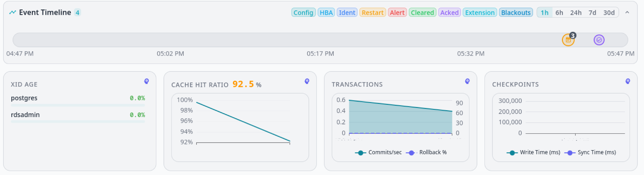Toggle the Config event filter
Viewport: 644px width, 175px height.
(303, 13)
